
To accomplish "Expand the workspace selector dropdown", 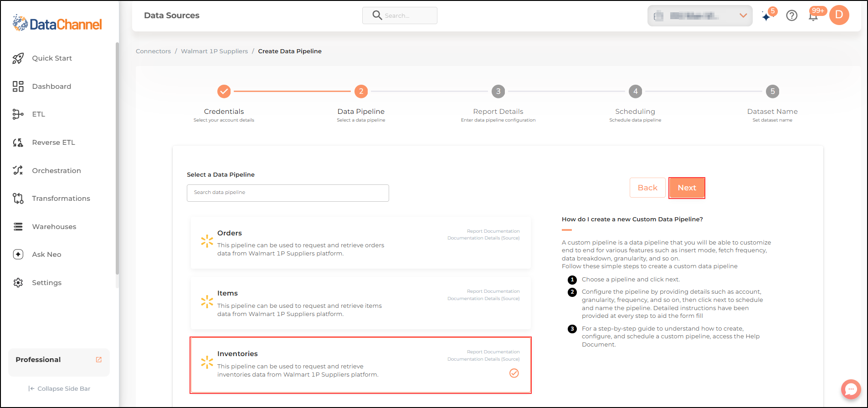I will coord(700,16).
